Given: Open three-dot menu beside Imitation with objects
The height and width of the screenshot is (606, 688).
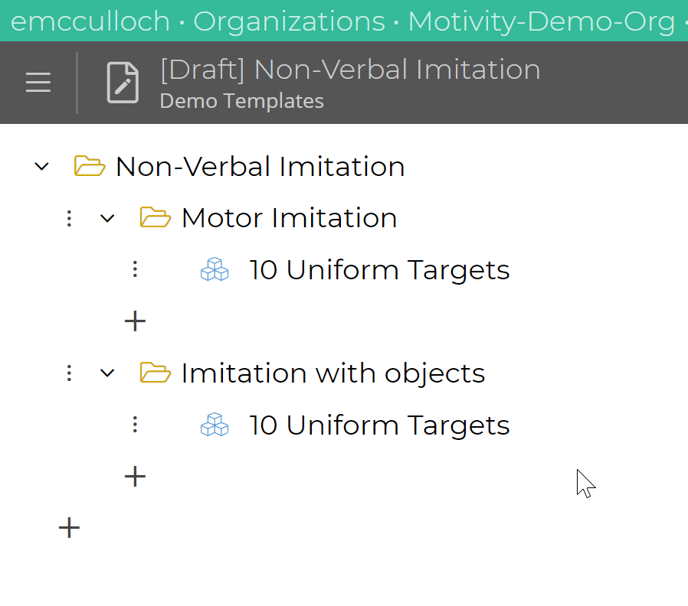Looking at the screenshot, I should pyautogui.click(x=69, y=373).
